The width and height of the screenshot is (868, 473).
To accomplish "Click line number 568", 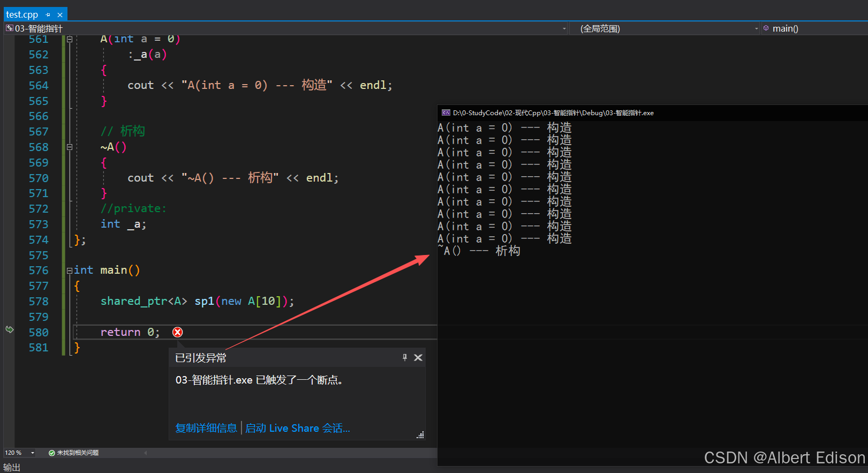I will pos(39,147).
